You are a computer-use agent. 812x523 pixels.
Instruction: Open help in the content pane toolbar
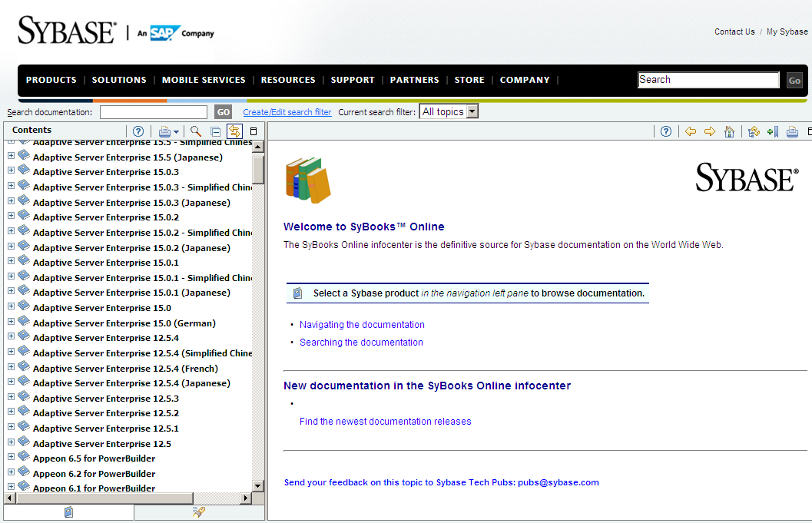pos(666,131)
